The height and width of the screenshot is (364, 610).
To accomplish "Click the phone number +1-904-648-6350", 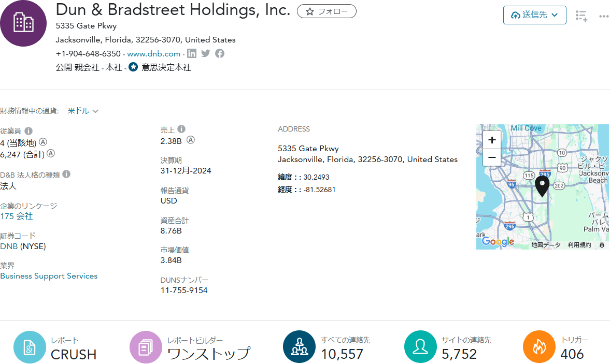I will (88, 54).
